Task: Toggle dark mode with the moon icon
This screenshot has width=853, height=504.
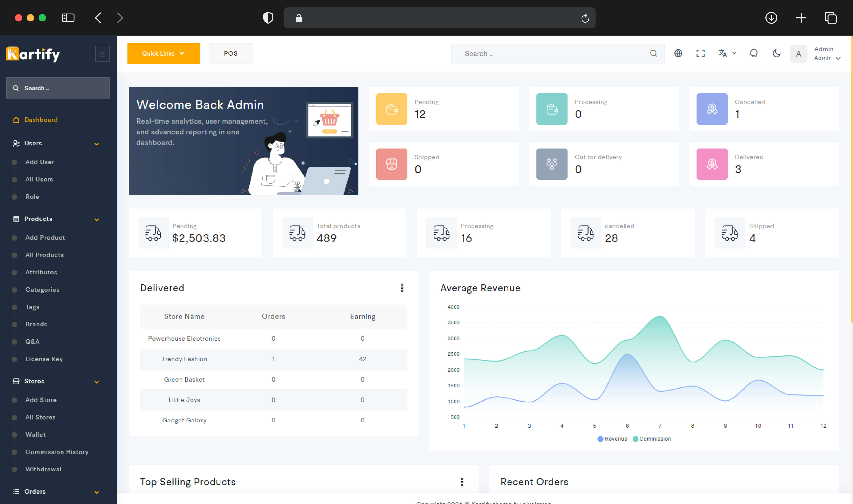Action: click(776, 53)
